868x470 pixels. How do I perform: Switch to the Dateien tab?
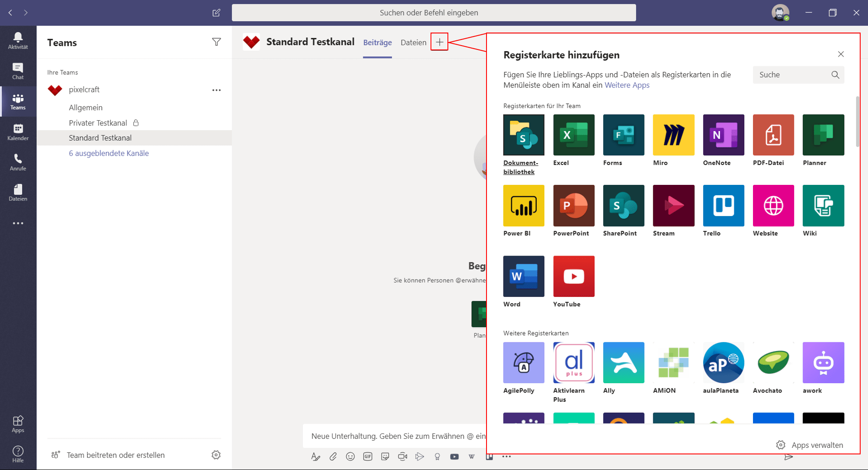coord(413,43)
